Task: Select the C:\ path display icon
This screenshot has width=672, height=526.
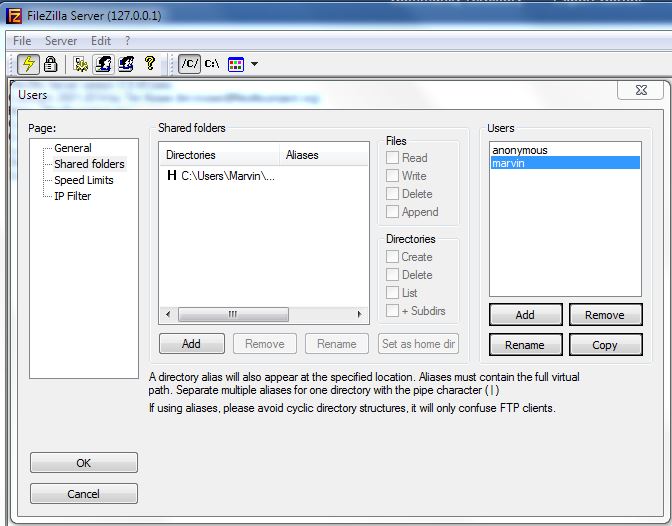Action: [x=212, y=64]
